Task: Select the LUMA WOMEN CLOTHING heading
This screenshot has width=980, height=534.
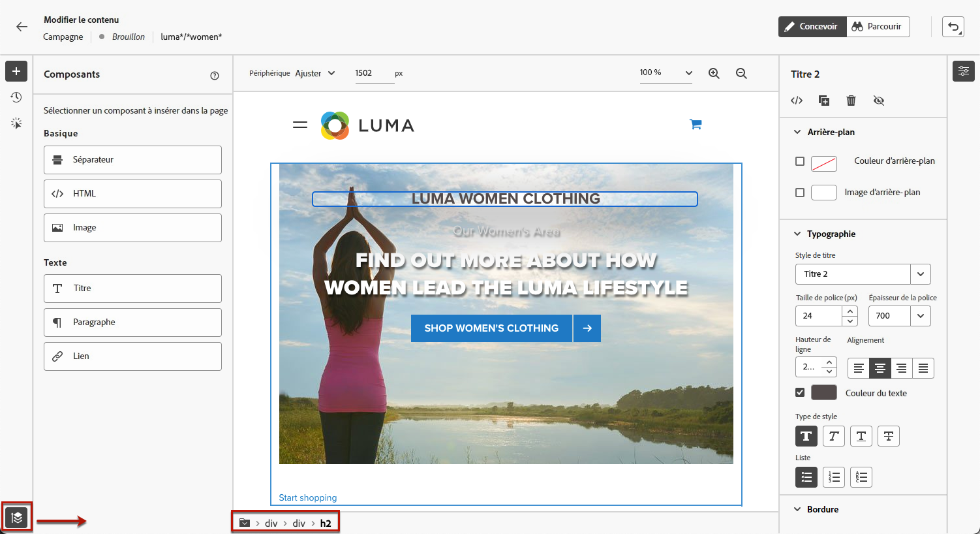Action: 505,199
